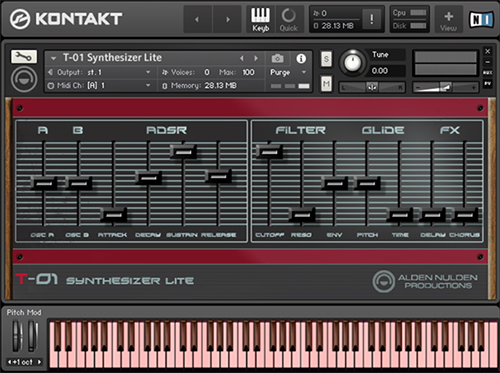Viewport: 500px width, 373px height.
Task: Toggle the Keyb on-screen keyboard button
Action: click(x=260, y=19)
